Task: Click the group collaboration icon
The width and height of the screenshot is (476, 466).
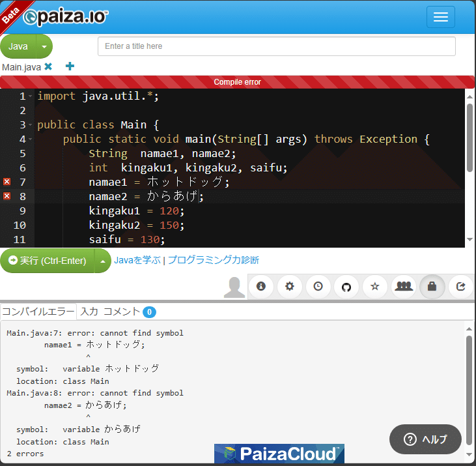Action: click(404, 286)
